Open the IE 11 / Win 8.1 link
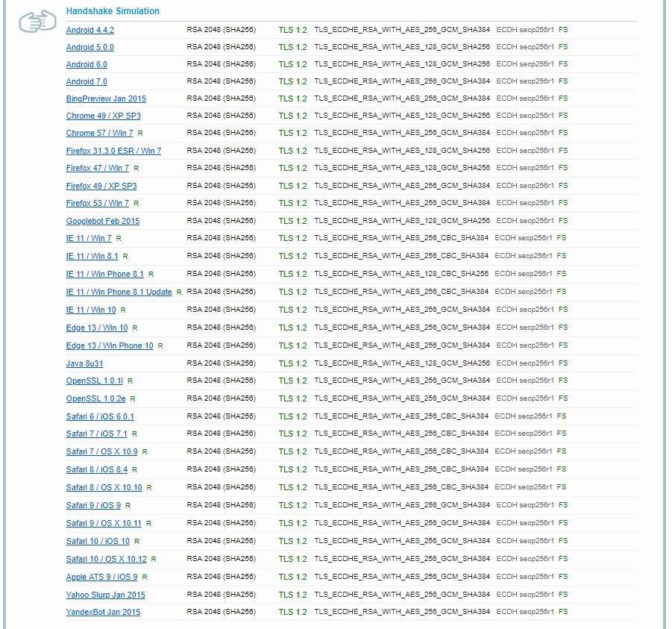The height and width of the screenshot is (629, 672). [92, 257]
